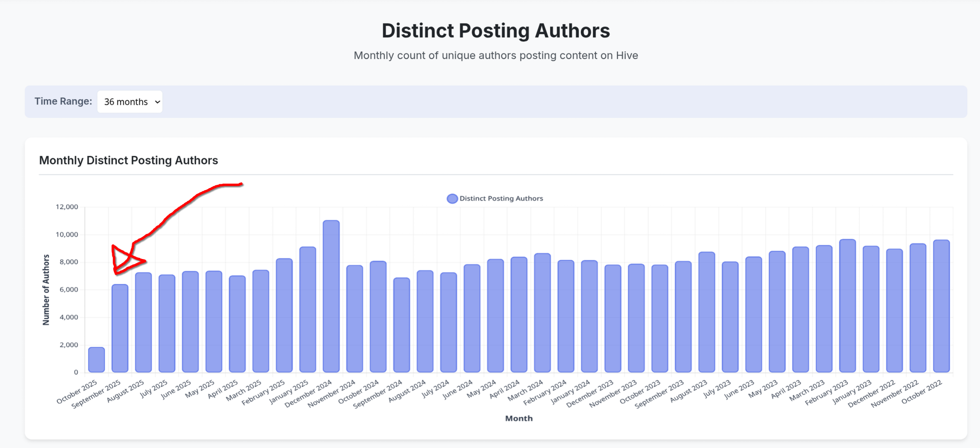Click the September 2025 bar
Viewport: 980px width, 448px height.
tap(120, 328)
